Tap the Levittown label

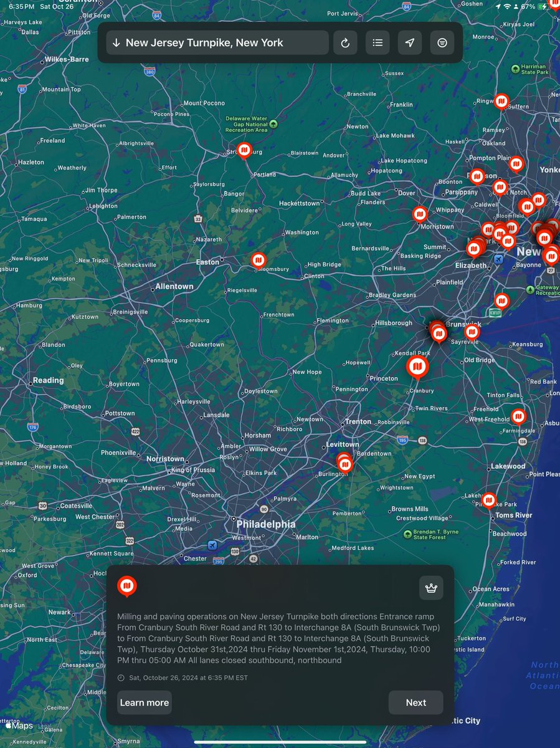[343, 444]
